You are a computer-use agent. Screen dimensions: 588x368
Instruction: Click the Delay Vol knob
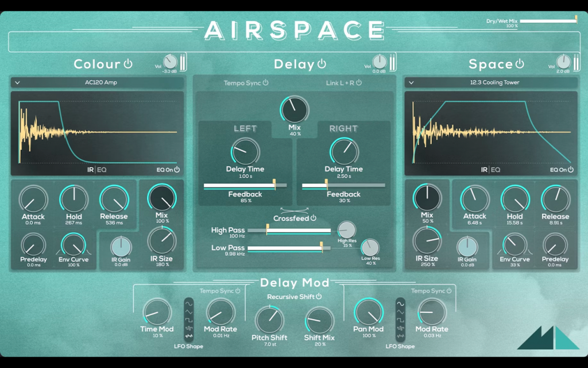point(380,62)
